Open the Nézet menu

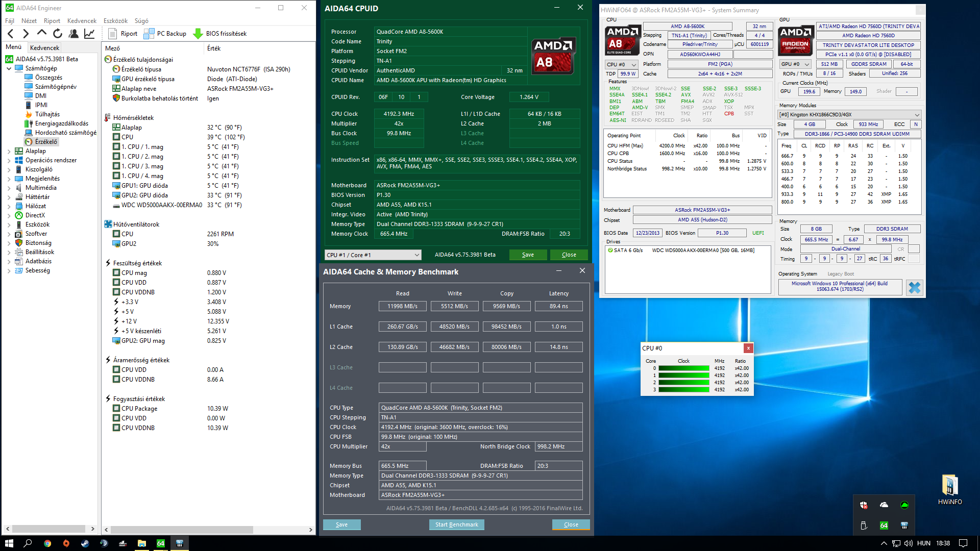point(29,21)
